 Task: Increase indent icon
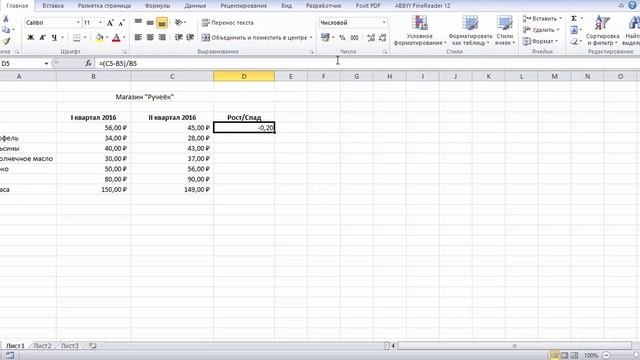(190, 38)
